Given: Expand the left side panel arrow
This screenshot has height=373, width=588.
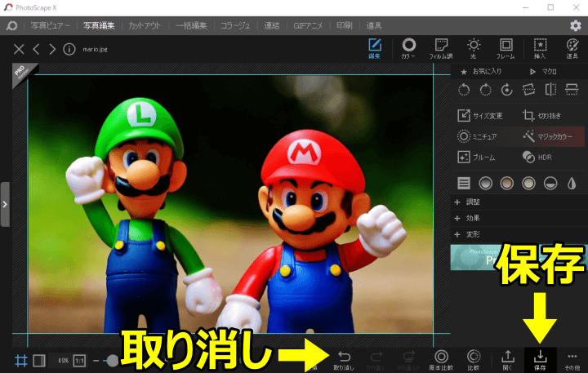Looking at the screenshot, I should pos(5,204).
